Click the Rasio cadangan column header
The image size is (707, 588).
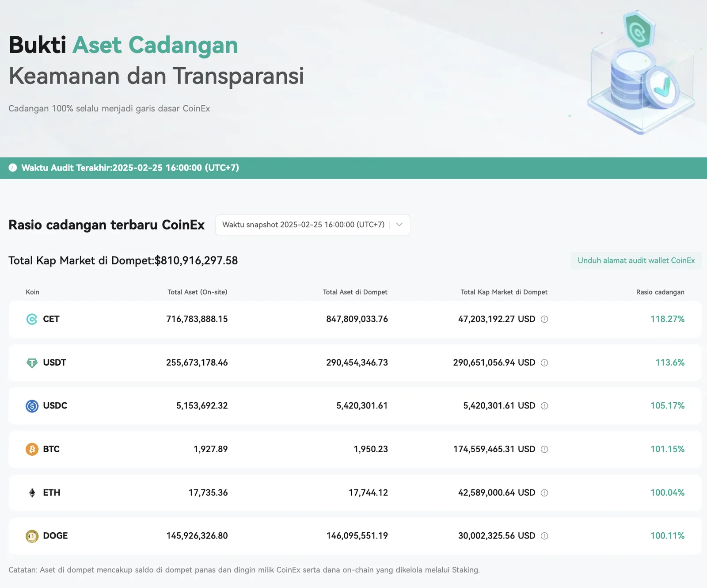click(x=660, y=292)
